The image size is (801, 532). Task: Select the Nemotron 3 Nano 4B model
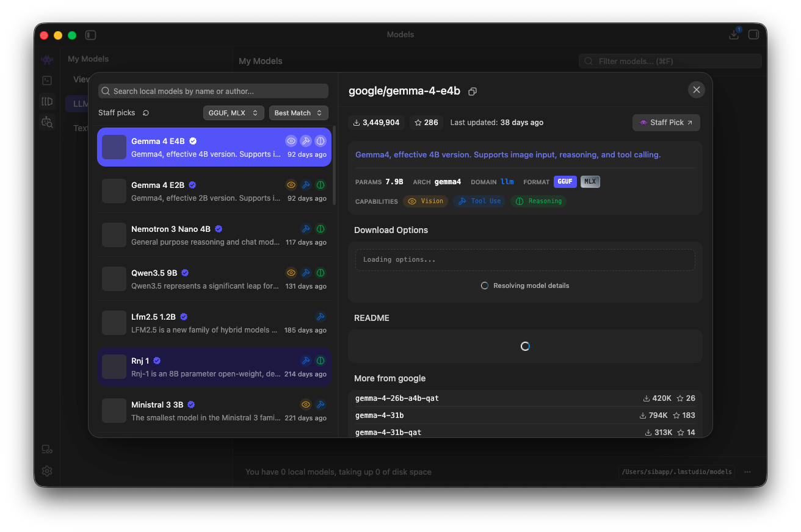coord(214,235)
